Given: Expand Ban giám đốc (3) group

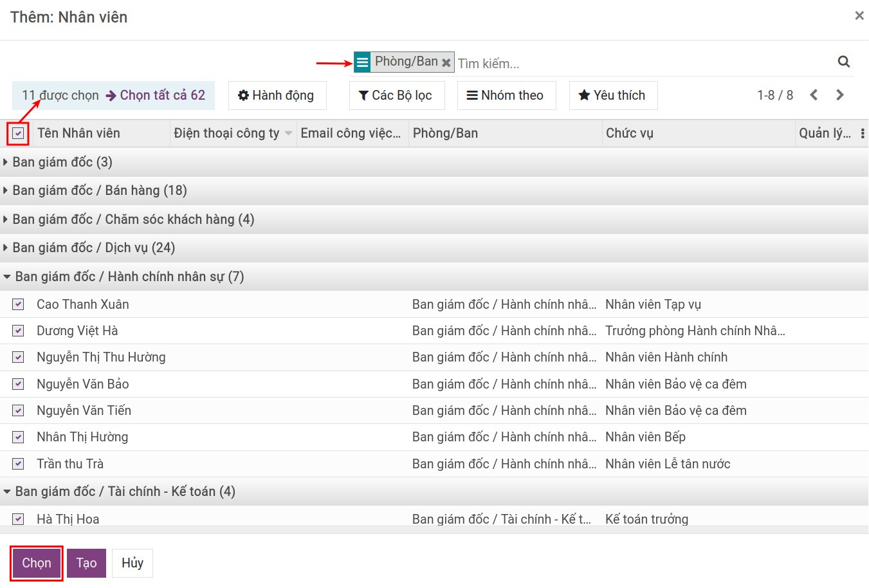Looking at the screenshot, I should click(434, 162).
